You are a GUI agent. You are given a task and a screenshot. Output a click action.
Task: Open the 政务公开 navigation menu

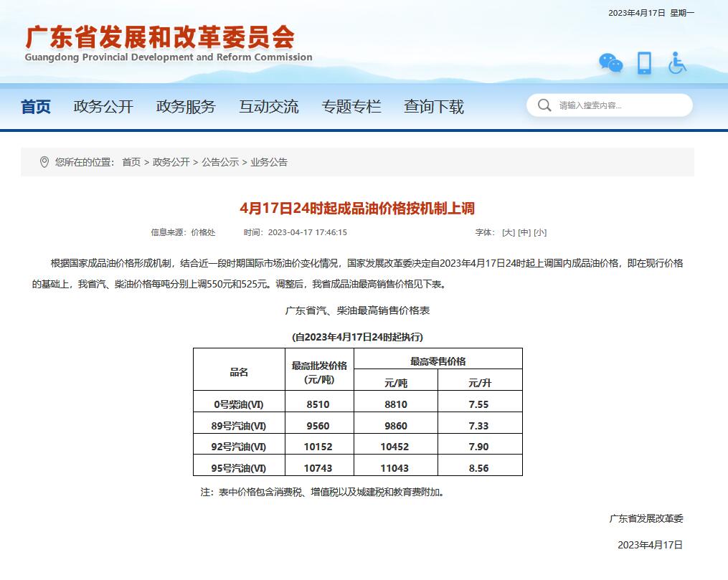(103, 107)
